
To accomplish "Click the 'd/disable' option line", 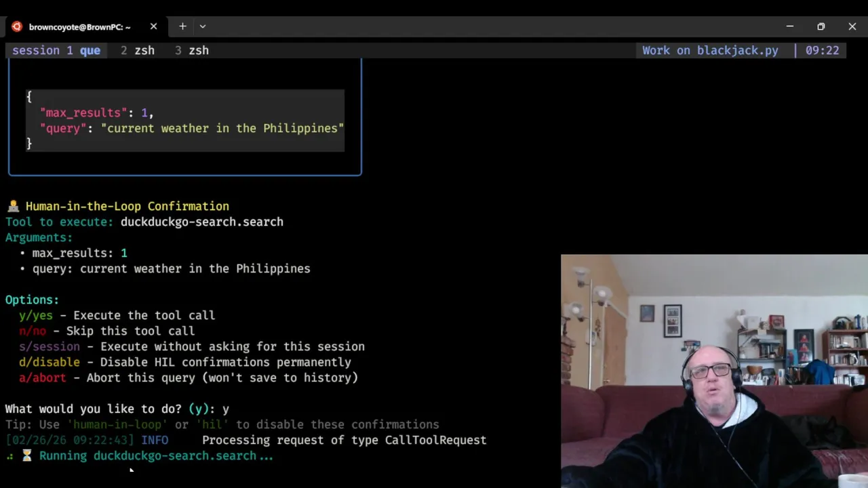I will coord(185,362).
